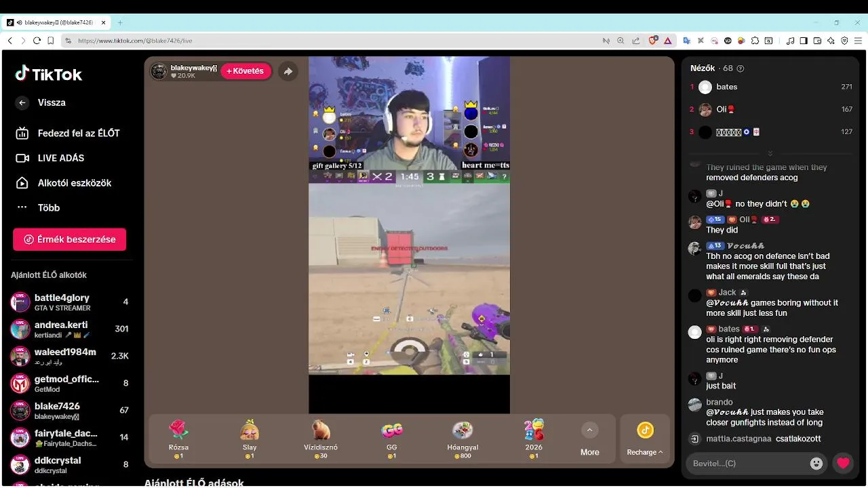
Task: Reload the page
Action: 37,41
